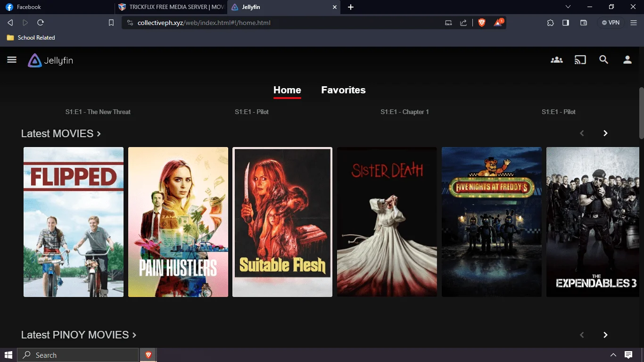Open the extensions puzzle icon

[550, 23]
